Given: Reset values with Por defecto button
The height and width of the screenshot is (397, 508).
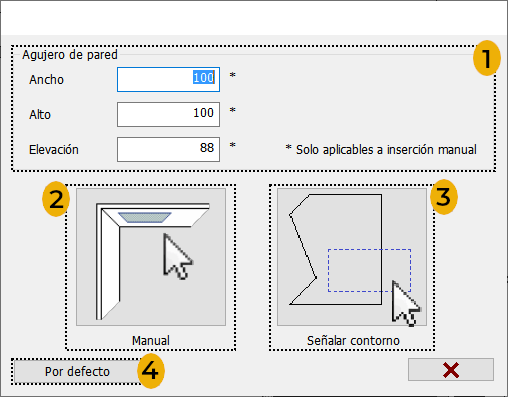Looking at the screenshot, I should [x=77, y=371].
